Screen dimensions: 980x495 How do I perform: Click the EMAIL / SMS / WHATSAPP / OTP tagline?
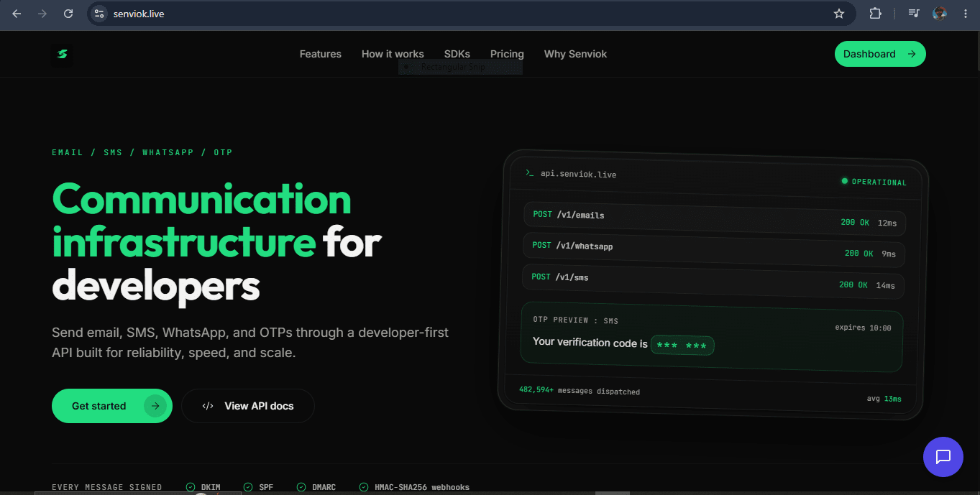pos(142,152)
